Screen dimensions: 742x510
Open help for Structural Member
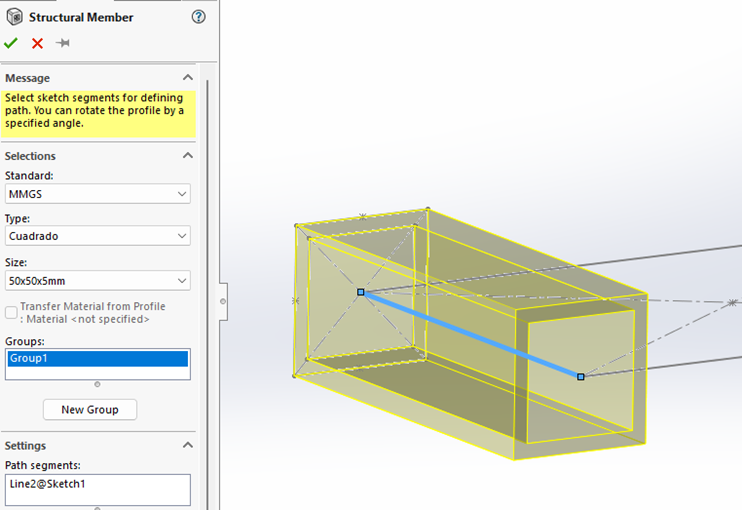click(x=199, y=17)
